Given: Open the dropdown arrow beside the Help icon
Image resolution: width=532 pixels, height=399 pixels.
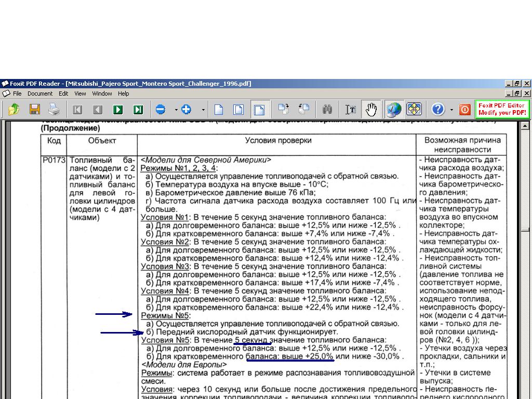Looking at the screenshot, I should pyautogui.click(x=451, y=110).
